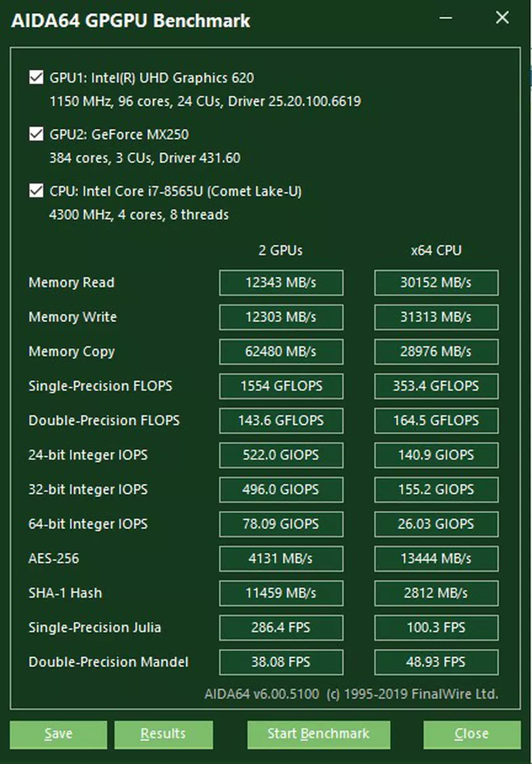The image size is (532, 764).
Task: Select the CPU SHA-1 Hash value 2812 MB/s
Action: [436, 593]
